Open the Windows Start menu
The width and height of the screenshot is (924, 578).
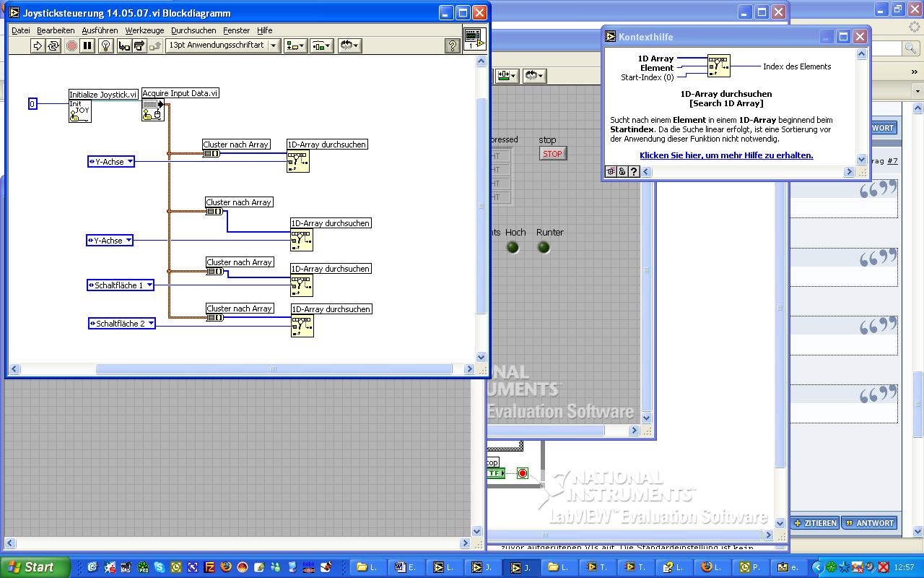[35, 567]
